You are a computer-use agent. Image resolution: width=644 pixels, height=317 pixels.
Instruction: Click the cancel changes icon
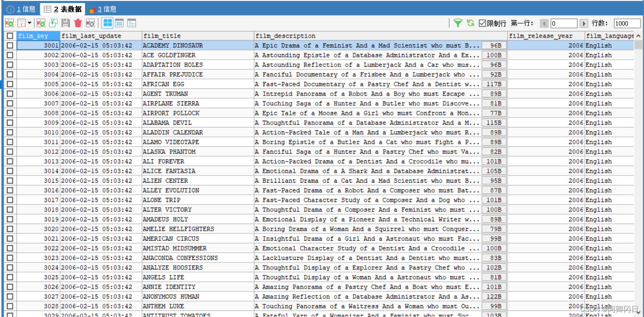click(90, 23)
